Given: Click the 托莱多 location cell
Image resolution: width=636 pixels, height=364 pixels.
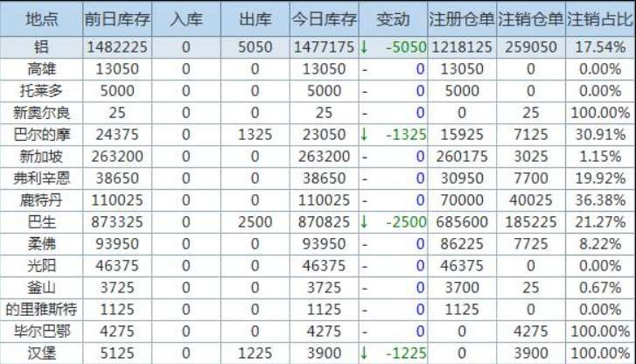Looking at the screenshot, I should click(x=40, y=91).
